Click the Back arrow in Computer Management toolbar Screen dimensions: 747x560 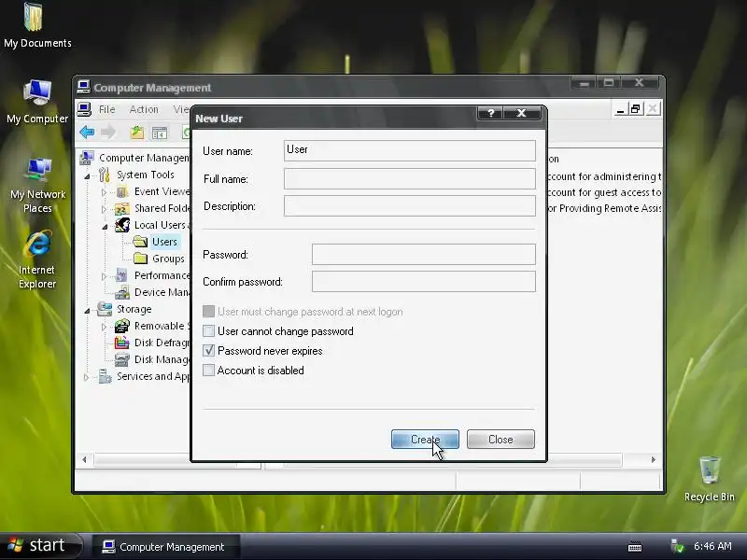pos(87,132)
